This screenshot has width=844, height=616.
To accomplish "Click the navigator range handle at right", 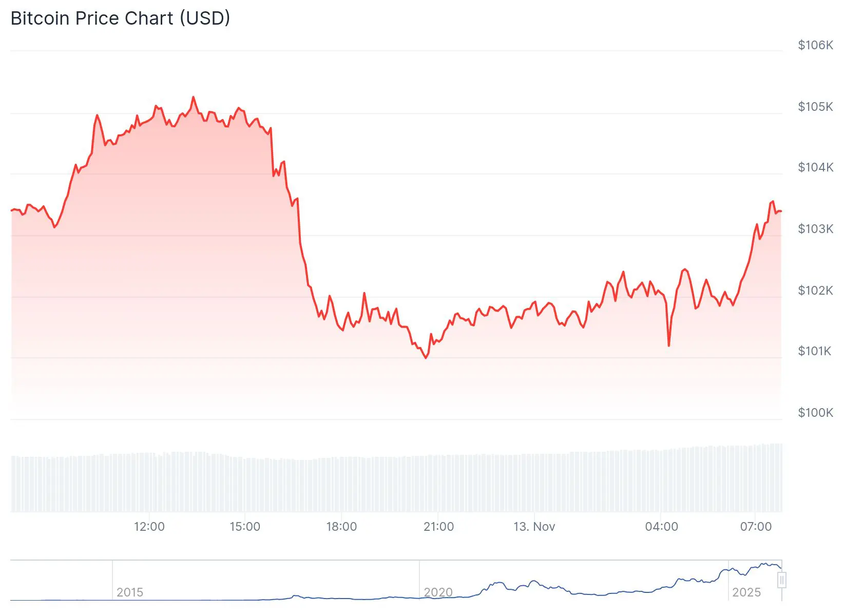I will click(x=781, y=581).
